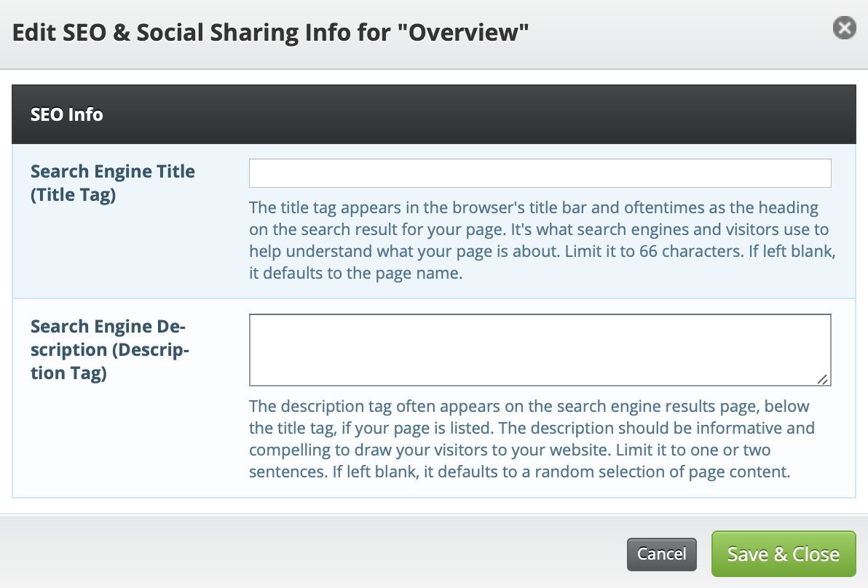Click the dark Cancel button
Viewport: 868px width, 588px height.
pyautogui.click(x=661, y=554)
